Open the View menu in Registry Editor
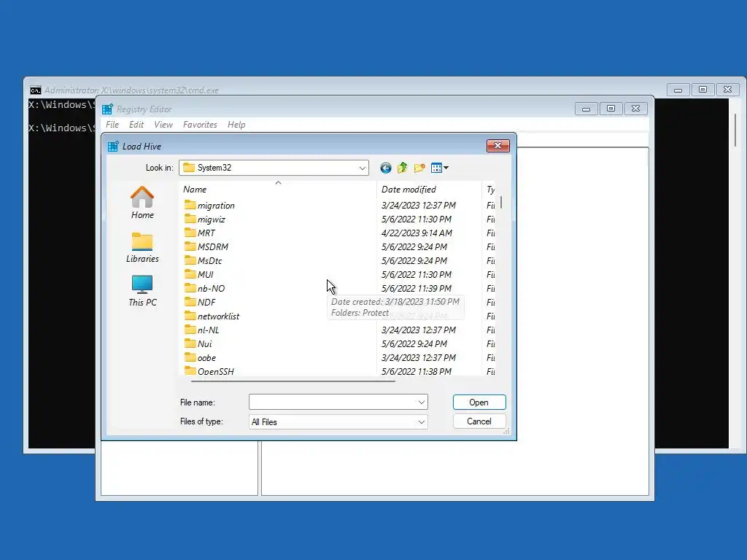Screen dimensions: 747x560 click(163, 125)
